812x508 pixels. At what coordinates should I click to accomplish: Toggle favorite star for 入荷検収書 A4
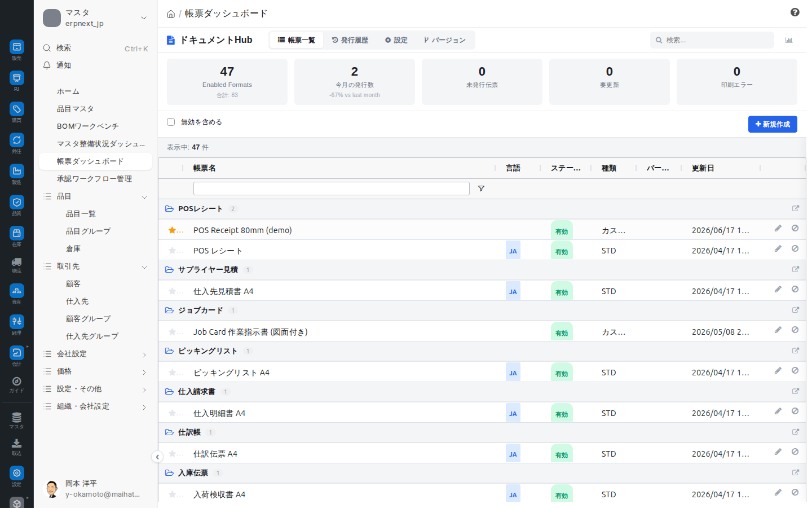(x=172, y=494)
